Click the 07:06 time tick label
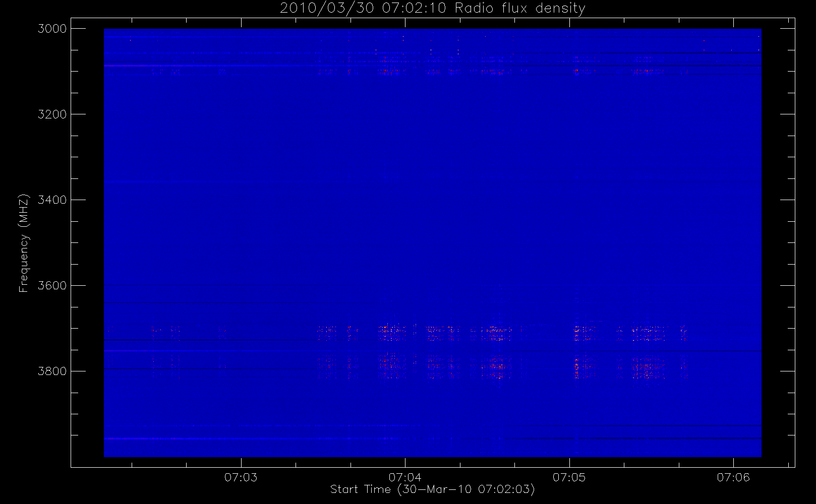 pyautogui.click(x=733, y=477)
